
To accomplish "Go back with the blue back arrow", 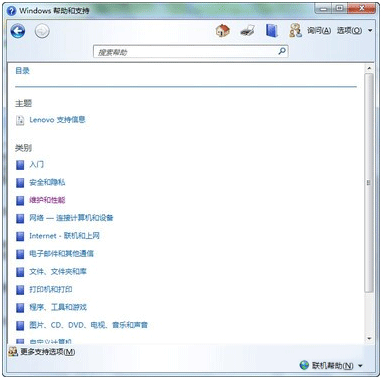I will 18,31.
